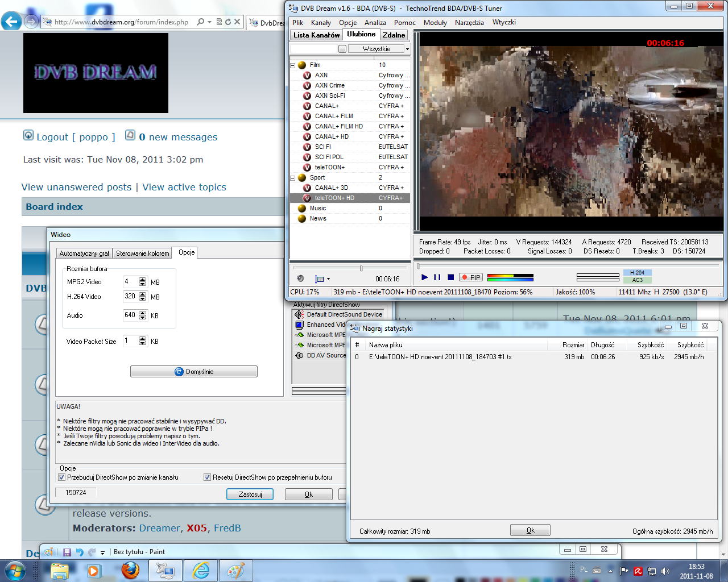Pick the SCI FI POL channel

(x=329, y=157)
